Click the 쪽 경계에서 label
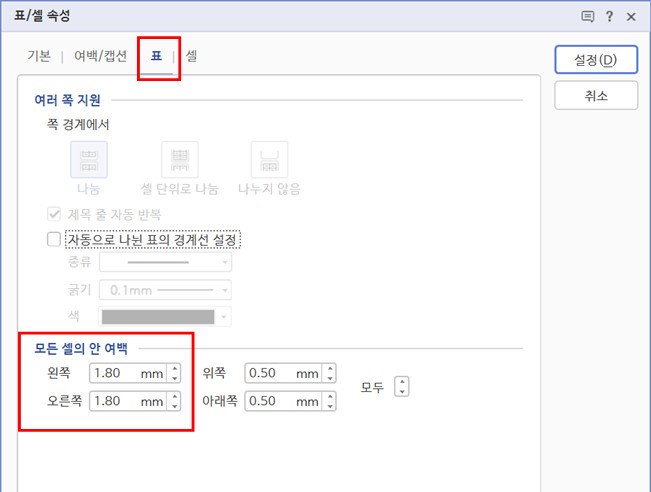651x492 pixels. point(78,124)
